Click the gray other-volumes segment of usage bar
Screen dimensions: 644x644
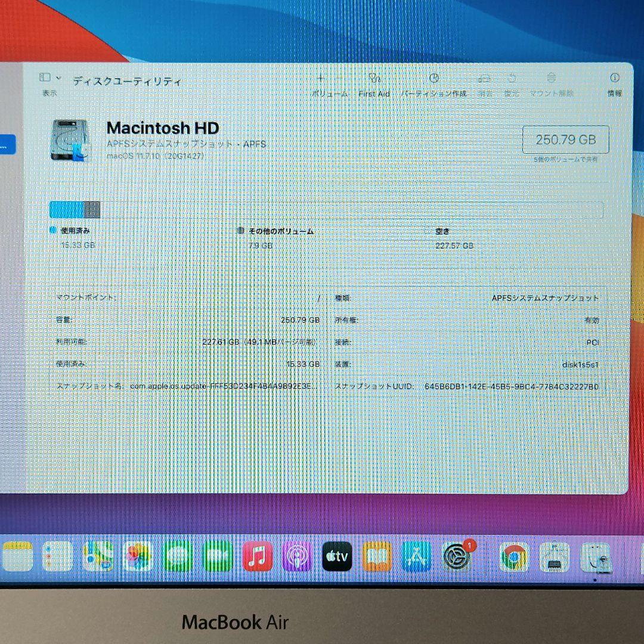pyautogui.click(x=92, y=209)
